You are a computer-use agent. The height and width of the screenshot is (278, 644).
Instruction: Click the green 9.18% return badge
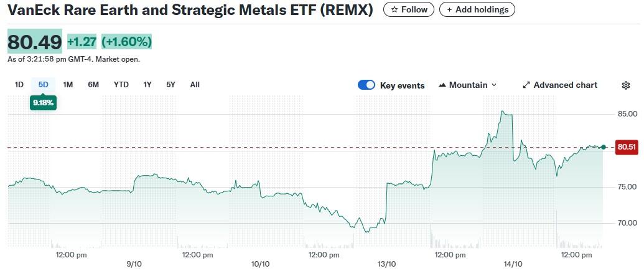(43, 102)
